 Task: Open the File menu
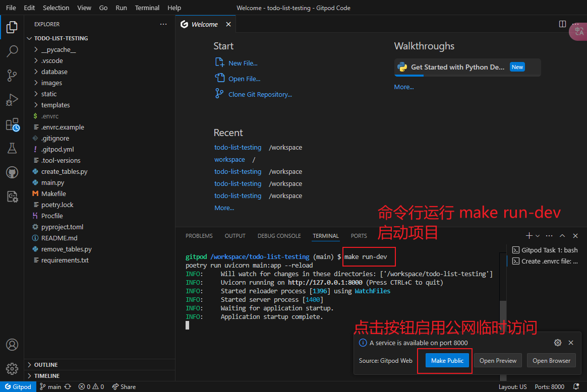pyautogui.click(x=11, y=8)
